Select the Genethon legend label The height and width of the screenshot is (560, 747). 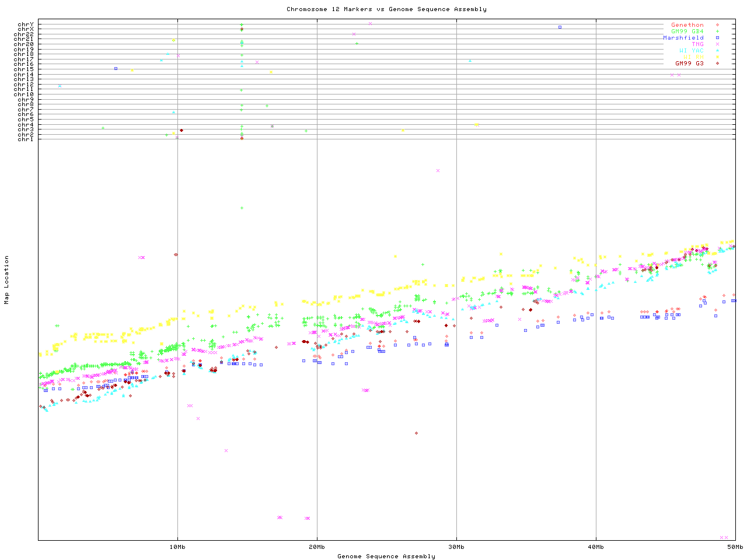pos(687,25)
